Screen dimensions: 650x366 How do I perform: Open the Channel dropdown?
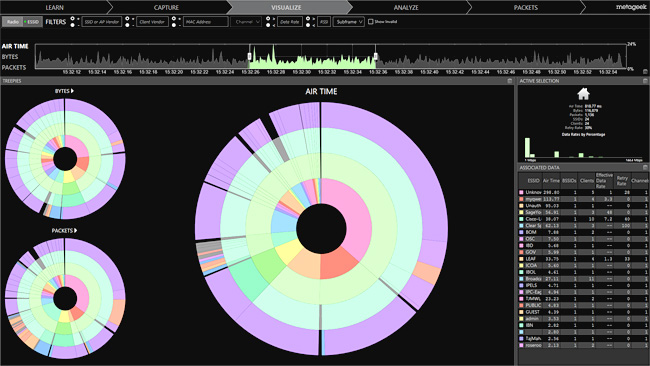247,22
